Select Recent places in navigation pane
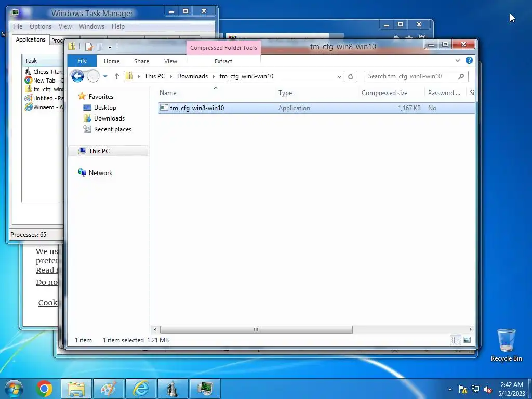 (112, 129)
